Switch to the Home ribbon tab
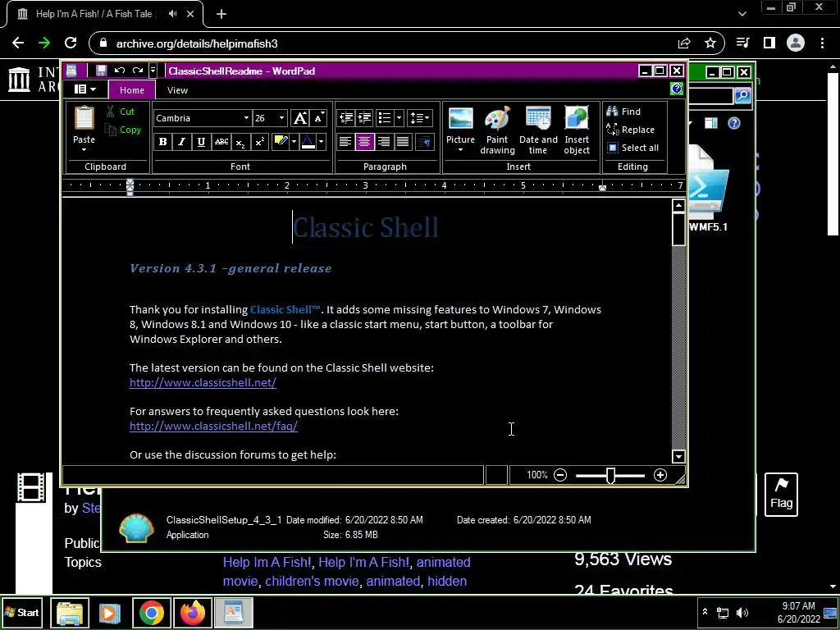This screenshot has width=840, height=630. 132,90
